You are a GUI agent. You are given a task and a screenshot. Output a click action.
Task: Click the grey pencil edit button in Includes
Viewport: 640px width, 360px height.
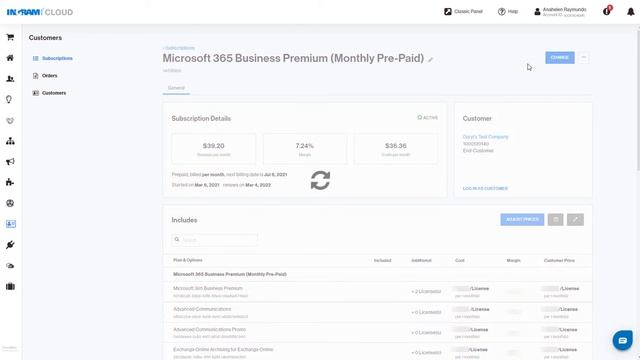pyautogui.click(x=575, y=220)
